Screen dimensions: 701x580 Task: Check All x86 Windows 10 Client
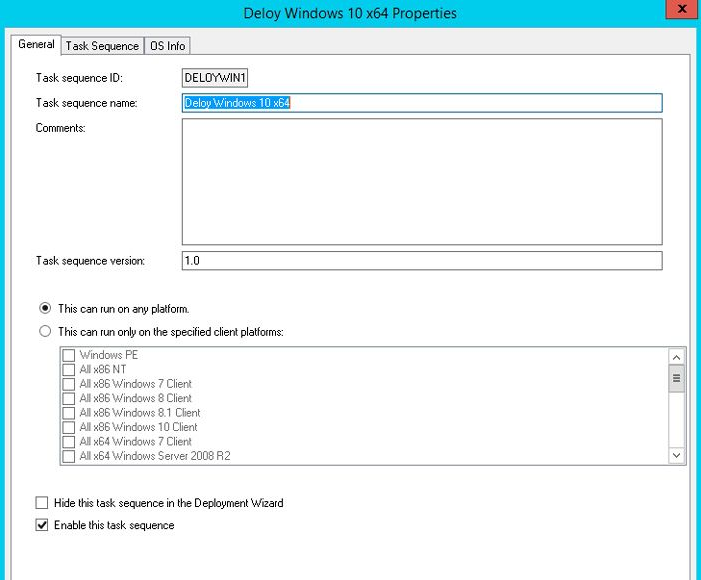click(x=68, y=427)
